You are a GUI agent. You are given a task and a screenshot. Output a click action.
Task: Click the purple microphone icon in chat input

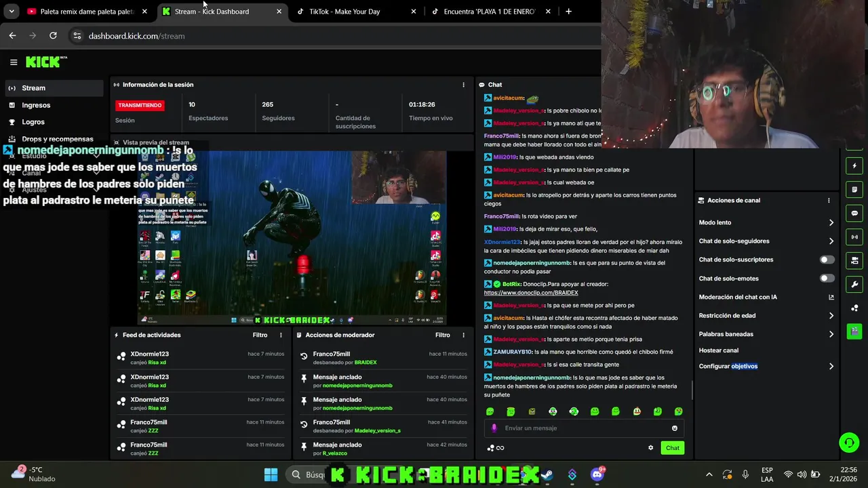click(x=494, y=428)
